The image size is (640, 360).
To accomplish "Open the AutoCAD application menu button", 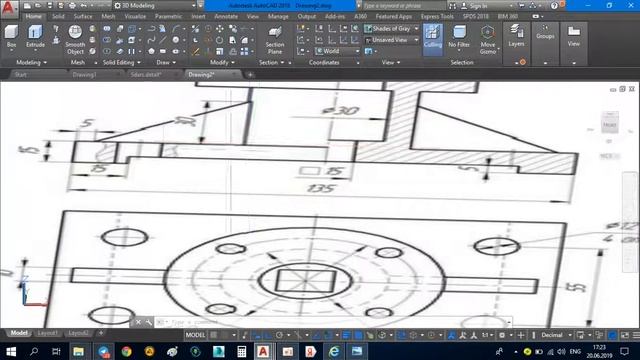I will click(x=9, y=8).
